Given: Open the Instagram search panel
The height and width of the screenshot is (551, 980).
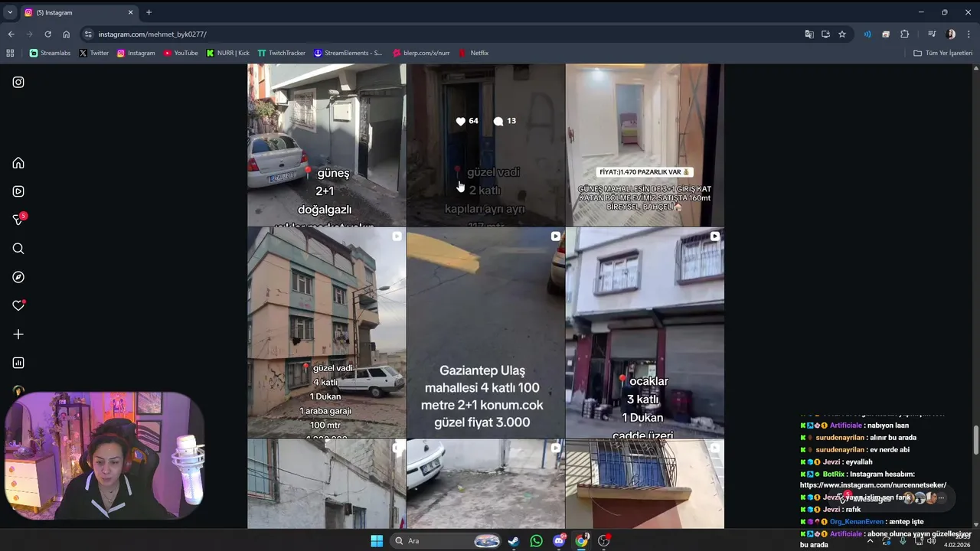Looking at the screenshot, I should pyautogui.click(x=18, y=249).
